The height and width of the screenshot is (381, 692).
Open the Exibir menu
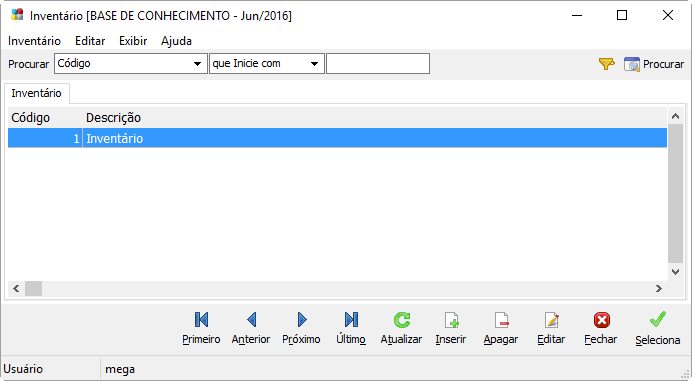coord(133,41)
